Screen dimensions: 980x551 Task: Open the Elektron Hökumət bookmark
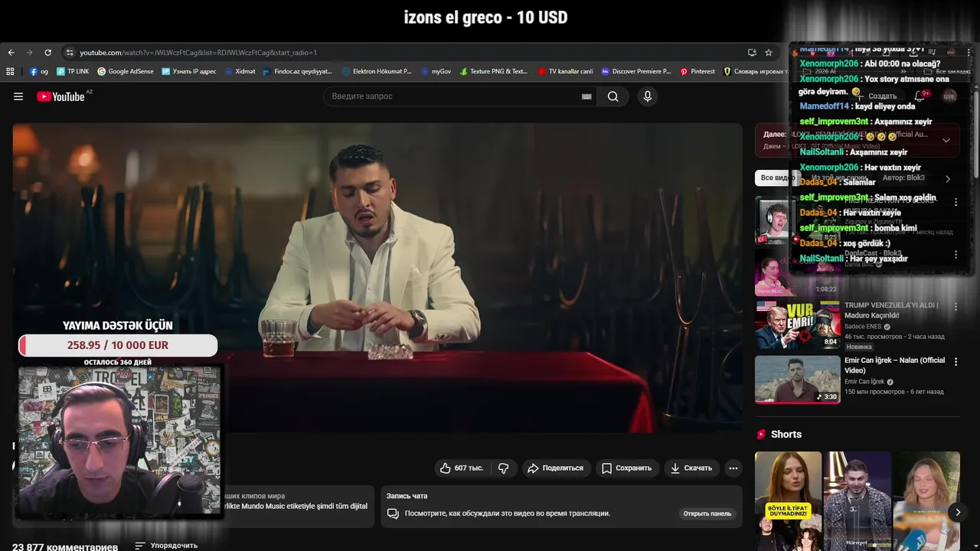point(377,71)
